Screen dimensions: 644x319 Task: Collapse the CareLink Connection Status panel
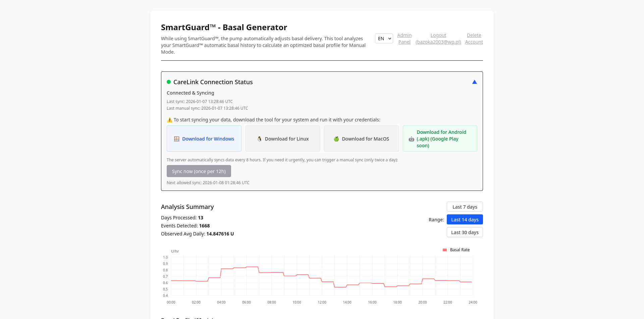[474, 82]
